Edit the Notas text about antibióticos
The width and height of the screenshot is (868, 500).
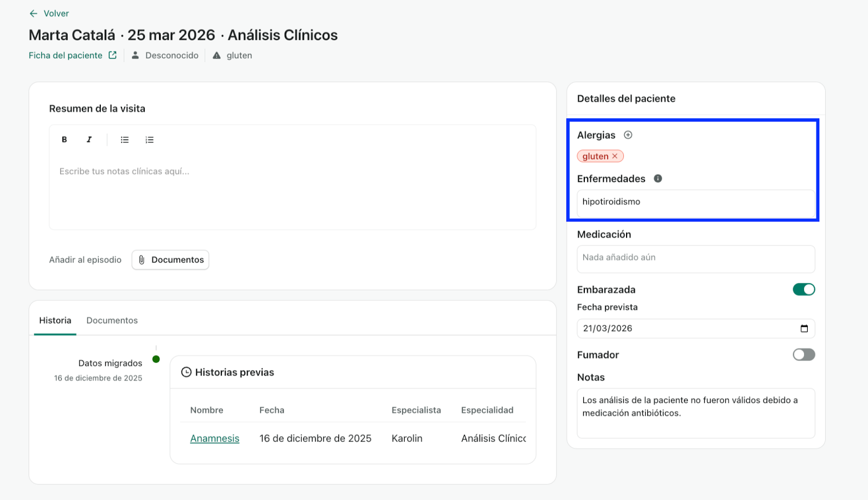(x=695, y=413)
